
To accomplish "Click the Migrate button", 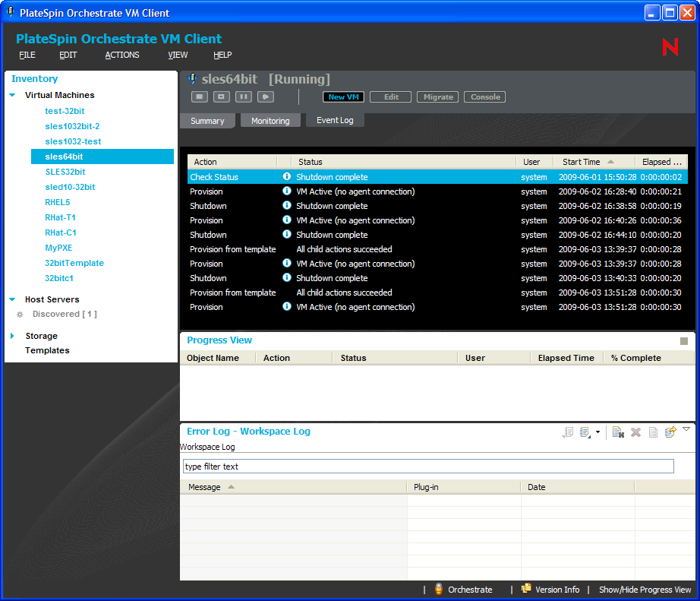I will click(438, 97).
